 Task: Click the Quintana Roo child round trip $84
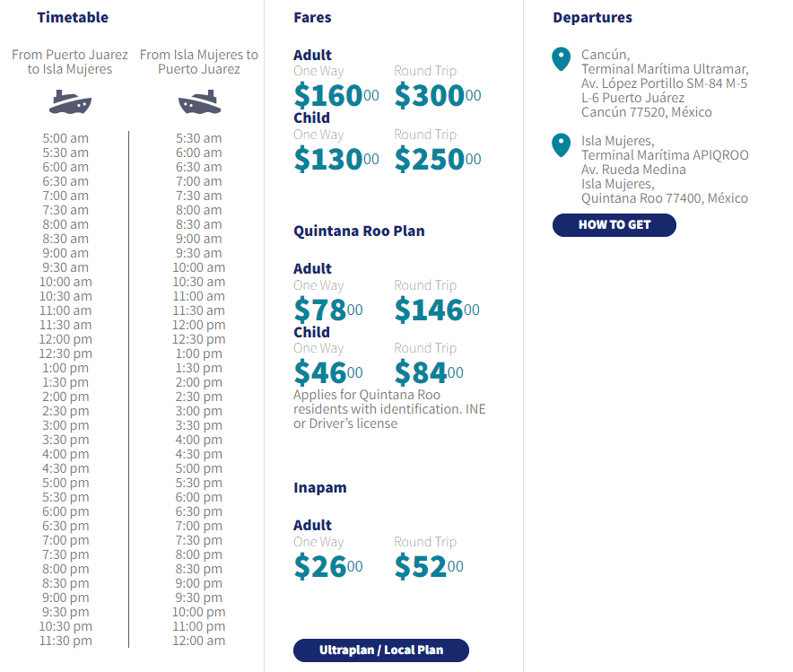coord(429,372)
